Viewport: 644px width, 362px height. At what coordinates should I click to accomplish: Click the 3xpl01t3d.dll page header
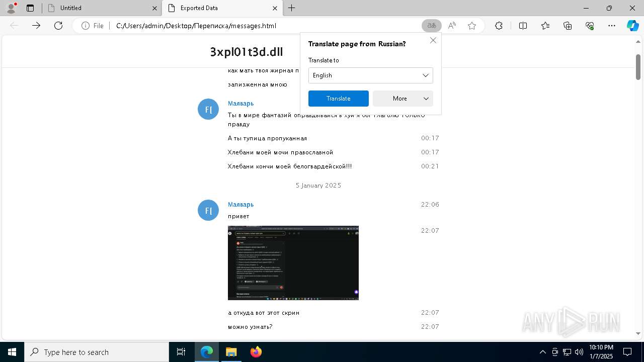(x=247, y=52)
